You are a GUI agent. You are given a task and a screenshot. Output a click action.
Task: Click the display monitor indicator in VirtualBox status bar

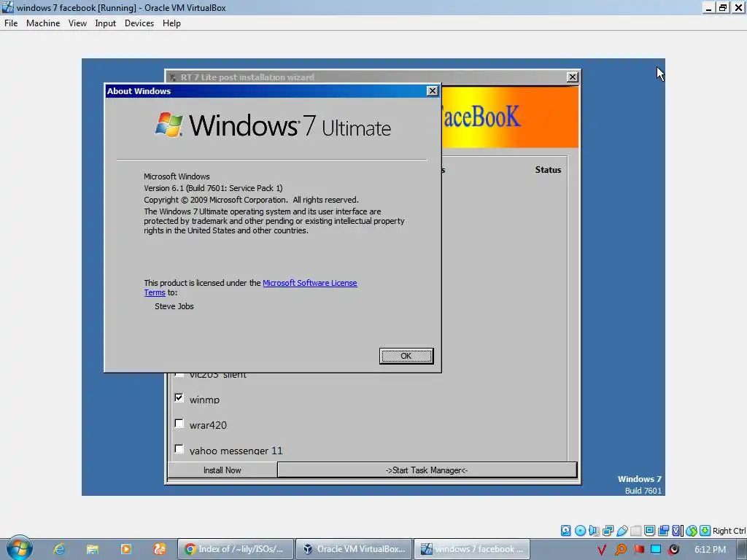pyautogui.click(x=649, y=531)
